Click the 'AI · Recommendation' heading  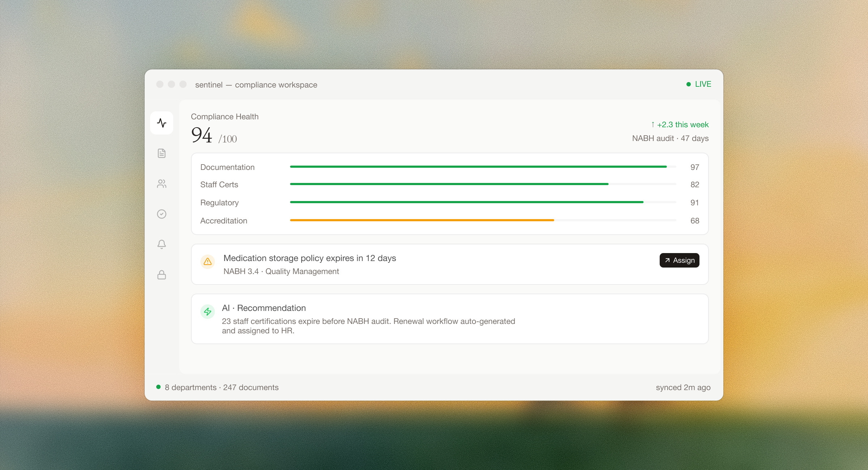click(x=264, y=308)
